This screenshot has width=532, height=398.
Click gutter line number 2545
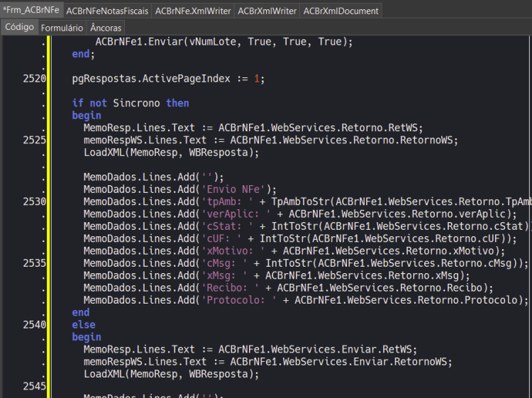coord(35,386)
